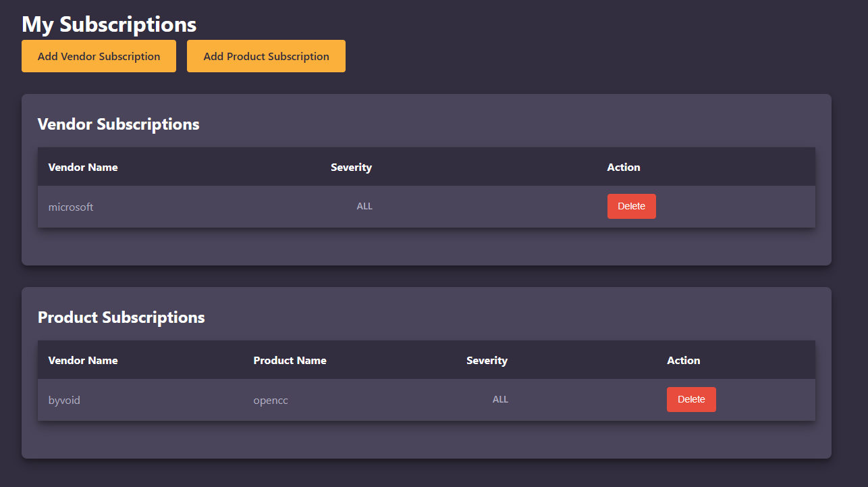This screenshot has height=487, width=868.
Task: Click the Add Product Subscription button
Action: pos(266,56)
